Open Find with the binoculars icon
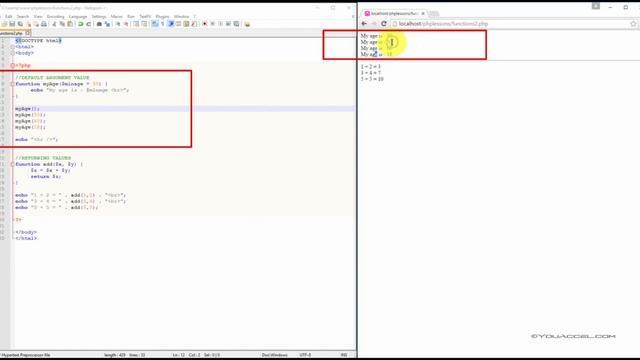 tap(100, 24)
